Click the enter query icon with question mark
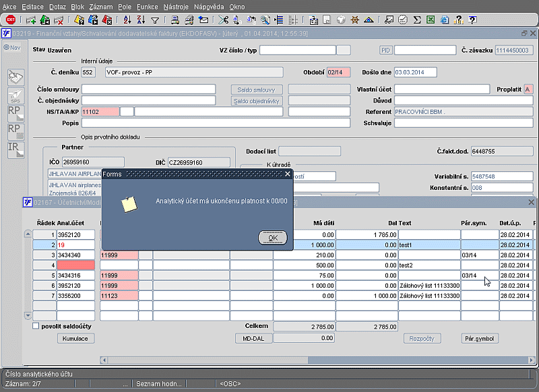The image size is (539, 392). coord(79,20)
